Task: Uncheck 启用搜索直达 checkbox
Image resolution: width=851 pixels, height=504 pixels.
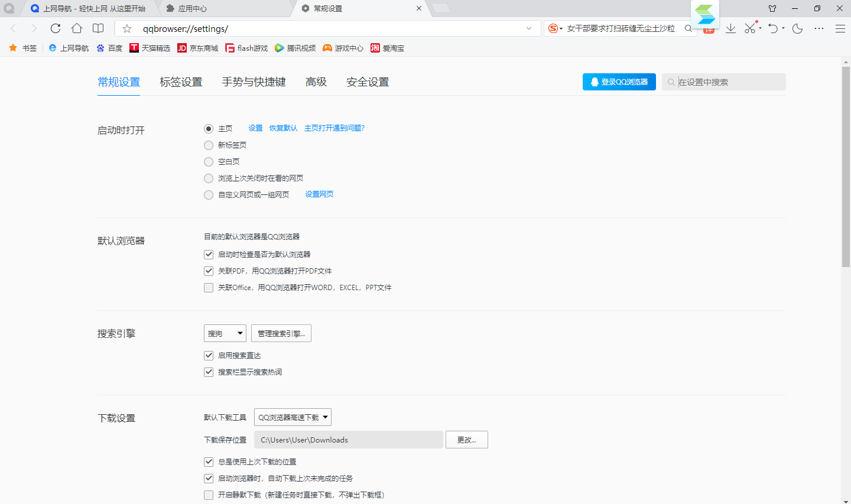Action: coord(209,356)
